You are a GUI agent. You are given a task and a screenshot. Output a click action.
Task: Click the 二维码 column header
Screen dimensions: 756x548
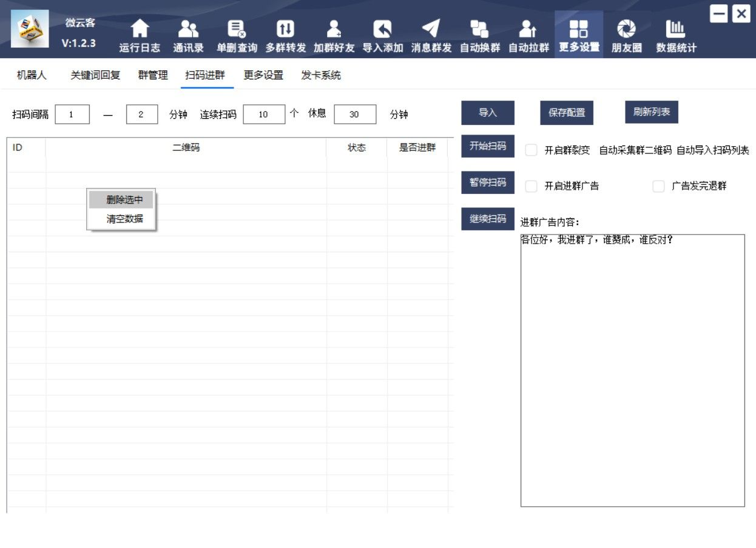[186, 147]
